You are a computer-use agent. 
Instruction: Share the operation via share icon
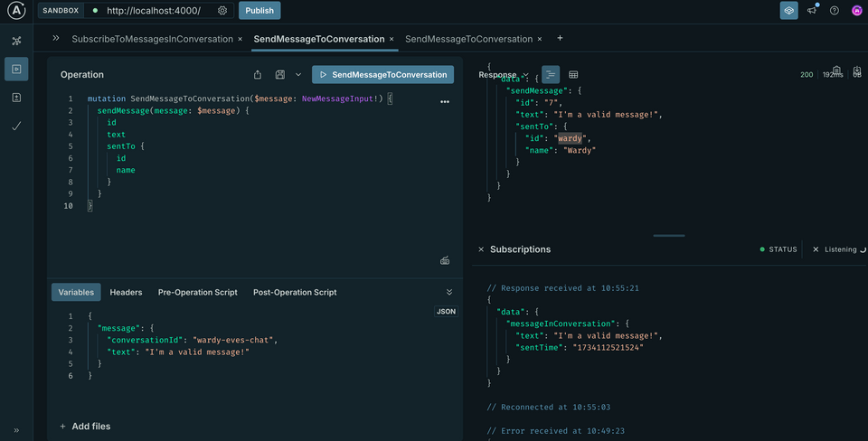pyautogui.click(x=258, y=75)
